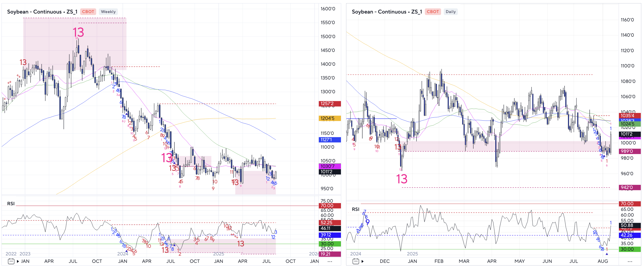Click the green 30.00 RSI level on the weekly chart

point(329,244)
